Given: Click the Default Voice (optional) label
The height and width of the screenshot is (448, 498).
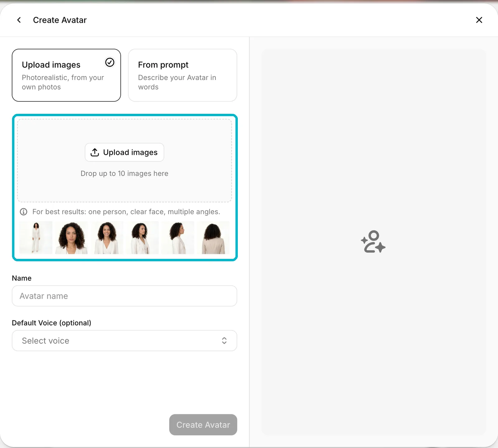Looking at the screenshot, I should point(52,323).
